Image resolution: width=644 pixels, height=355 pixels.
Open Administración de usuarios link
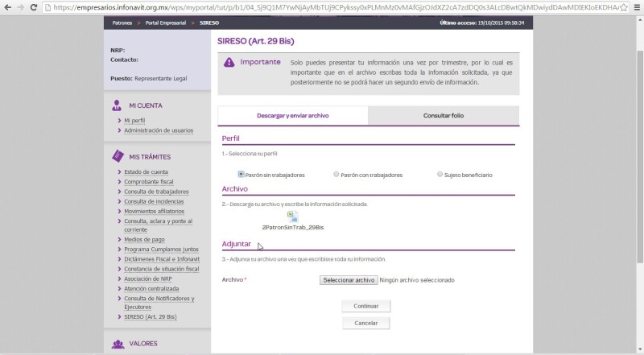tap(159, 130)
